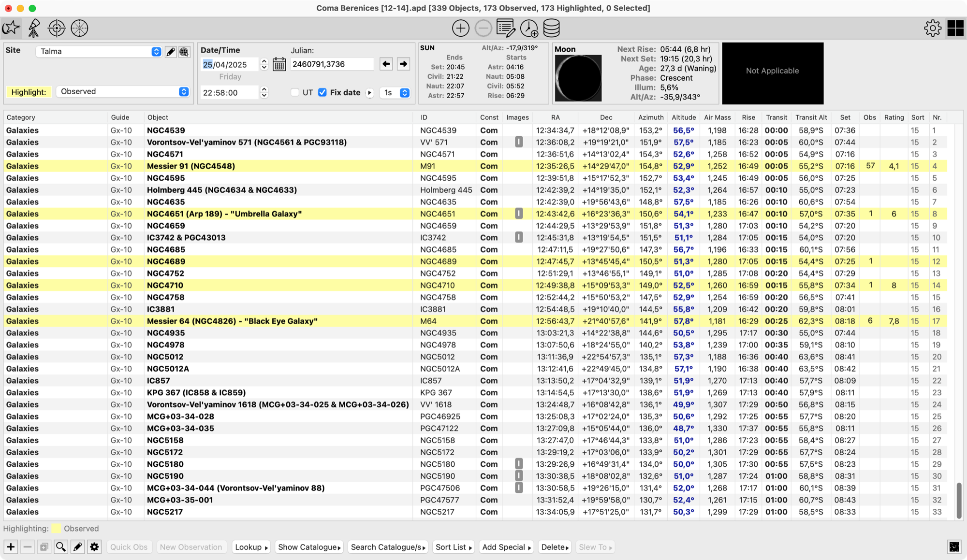Click the time stepper beside 22:58:00
Screen dimensions: 967x560
click(x=264, y=92)
